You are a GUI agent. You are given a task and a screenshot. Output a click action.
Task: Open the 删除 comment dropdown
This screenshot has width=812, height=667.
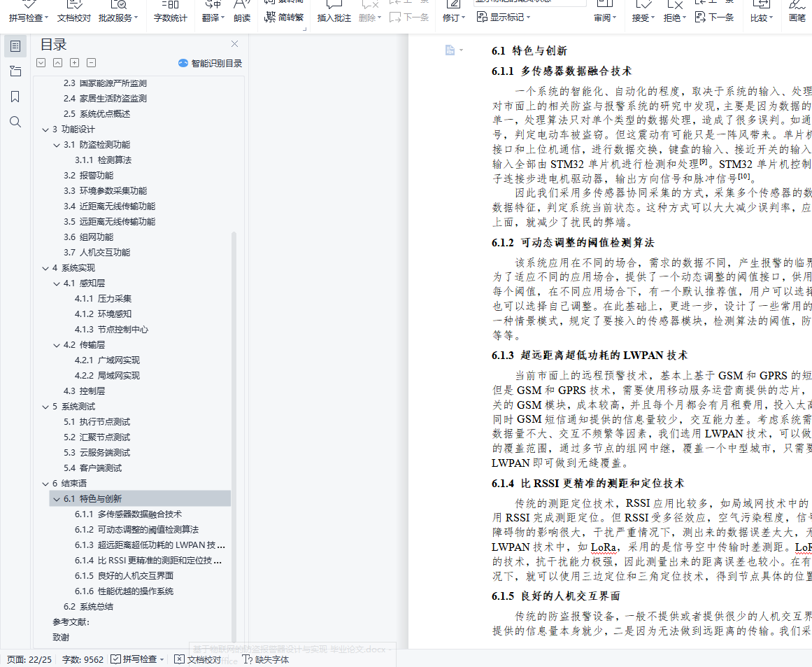click(x=370, y=12)
